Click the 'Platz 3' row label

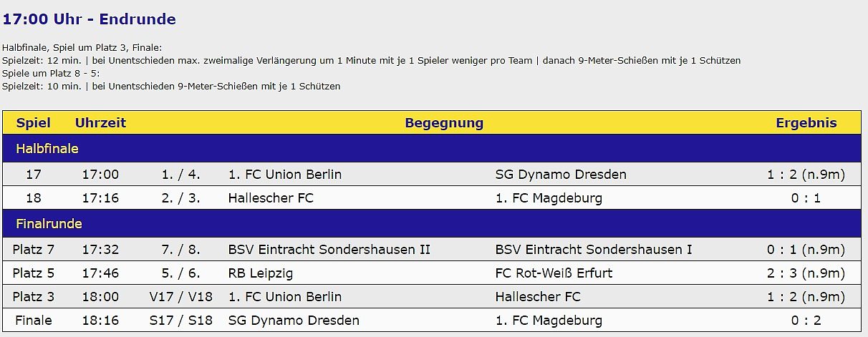[33, 297]
